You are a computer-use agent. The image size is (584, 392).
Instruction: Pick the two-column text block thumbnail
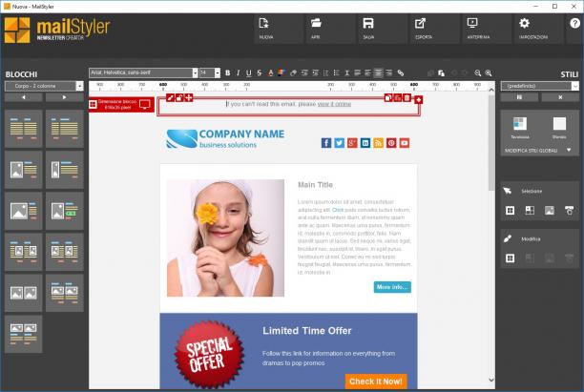(x=24, y=129)
